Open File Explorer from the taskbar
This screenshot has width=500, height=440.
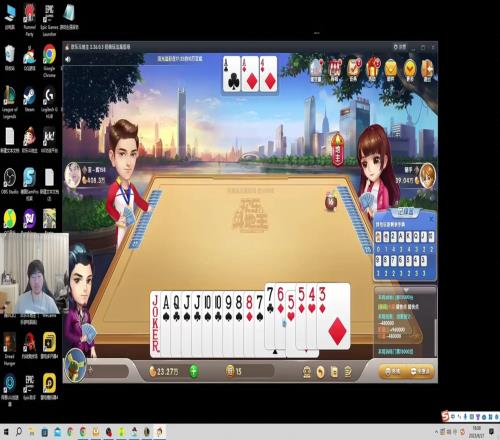click(32, 432)
